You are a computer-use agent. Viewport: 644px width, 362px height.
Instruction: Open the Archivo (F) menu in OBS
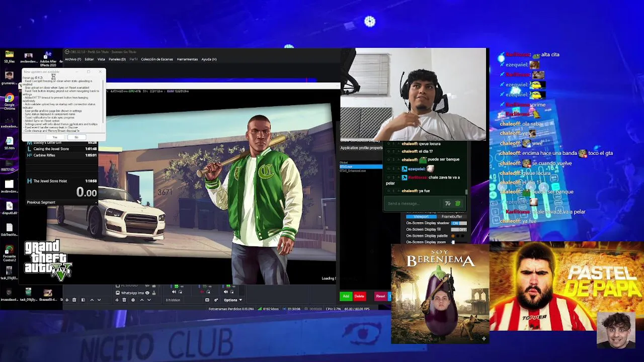coord(73,59)
